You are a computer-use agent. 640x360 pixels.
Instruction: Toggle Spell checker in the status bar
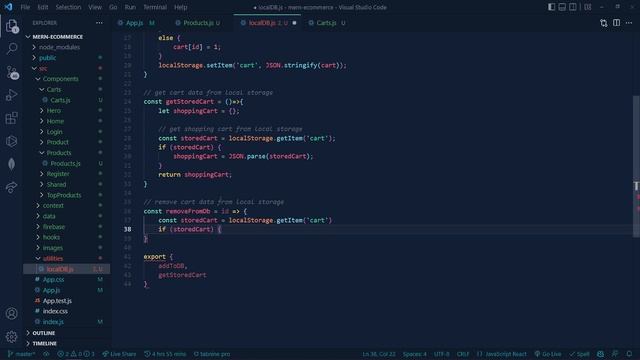pos(580,354)
